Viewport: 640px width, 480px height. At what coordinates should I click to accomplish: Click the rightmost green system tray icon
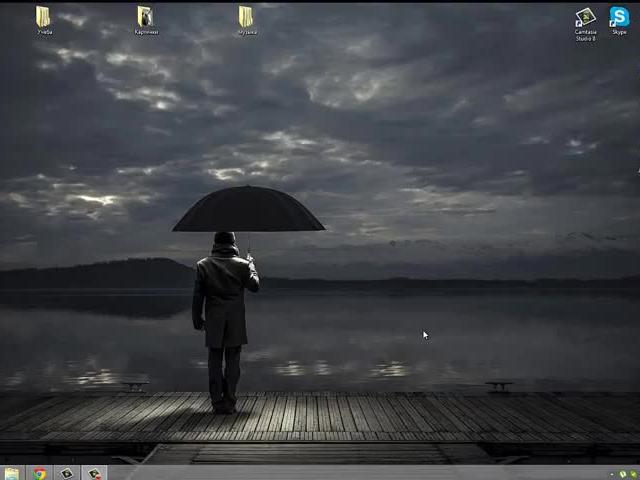(635, 475)
